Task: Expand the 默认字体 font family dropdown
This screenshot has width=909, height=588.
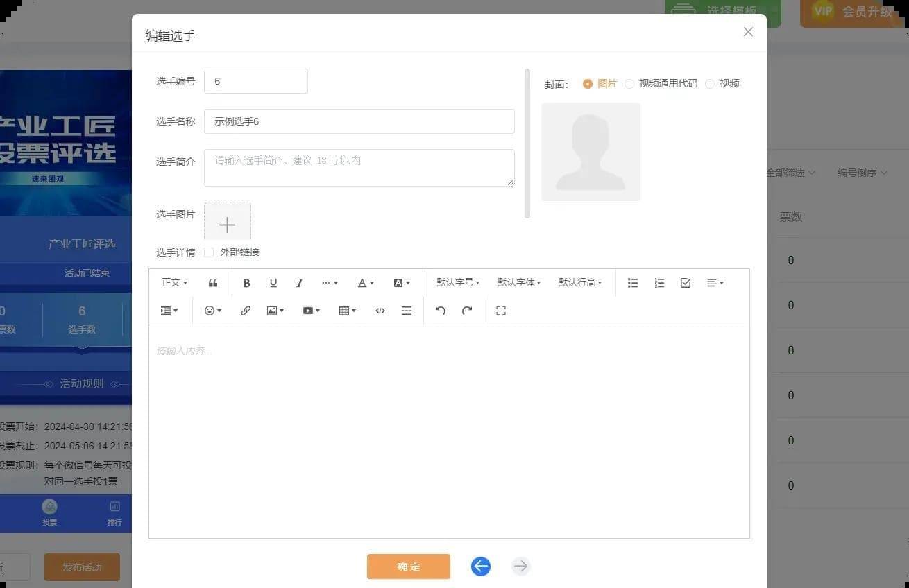Action: pyautogui.click(x=519, y=283)
